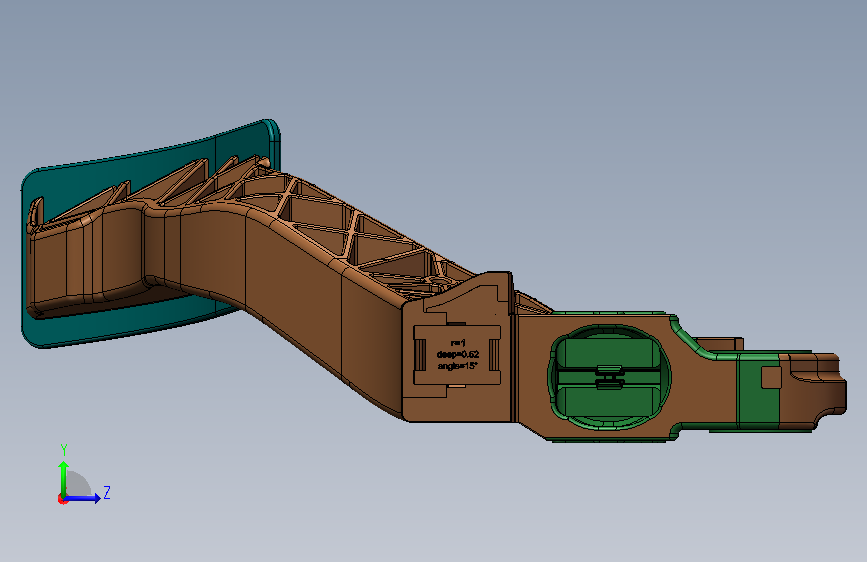Select the green circular insert in the arm
The image size is (867, 562).
609,377
